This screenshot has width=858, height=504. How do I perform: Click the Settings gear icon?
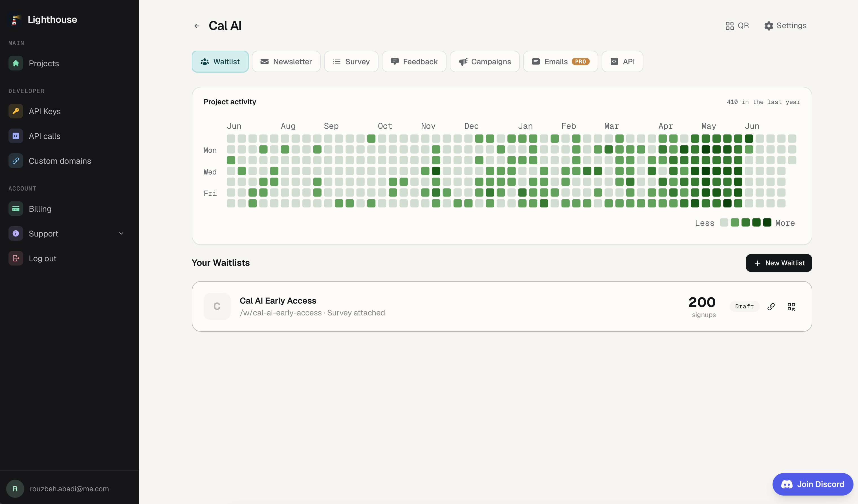click(x=769, y=26)
